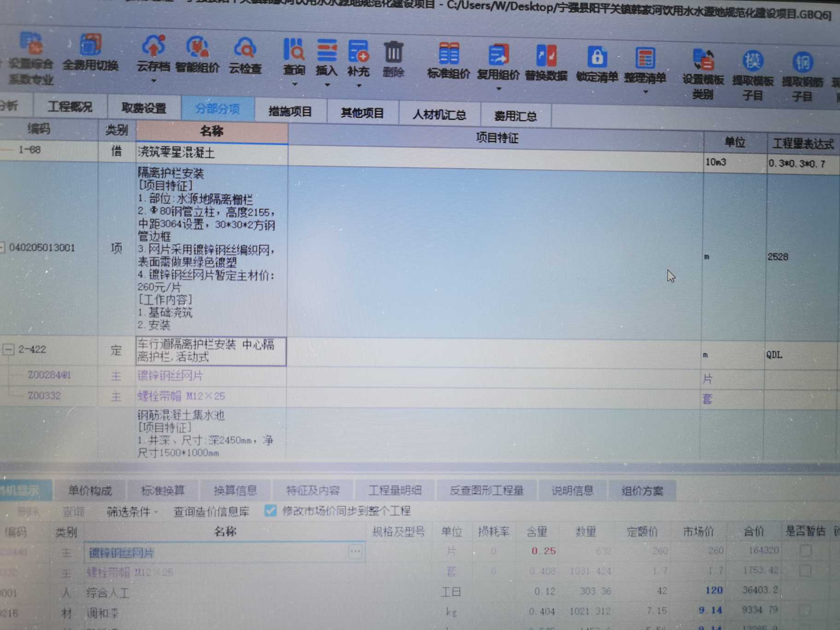Click the 钢筋混凝土集水池 item text

click(181, 415)
